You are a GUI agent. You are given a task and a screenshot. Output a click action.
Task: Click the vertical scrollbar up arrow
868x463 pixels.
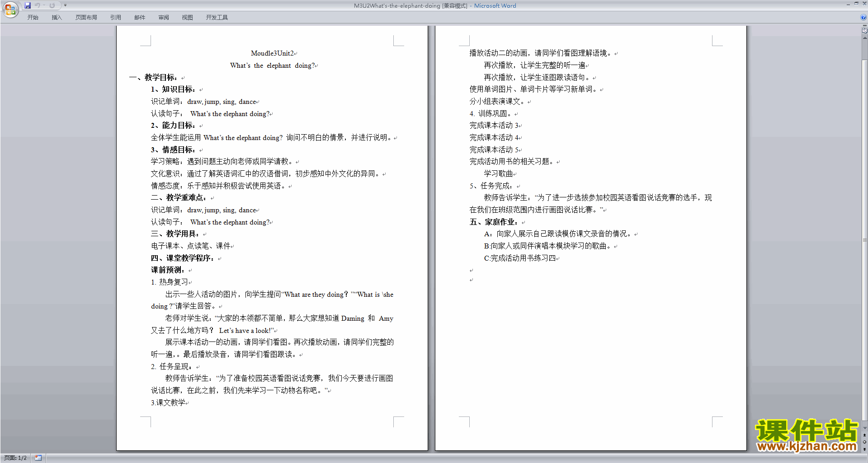[865, 37]
